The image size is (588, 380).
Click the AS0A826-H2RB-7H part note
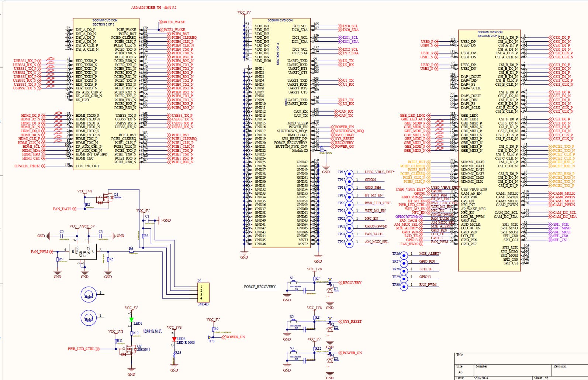coord(154,8)
